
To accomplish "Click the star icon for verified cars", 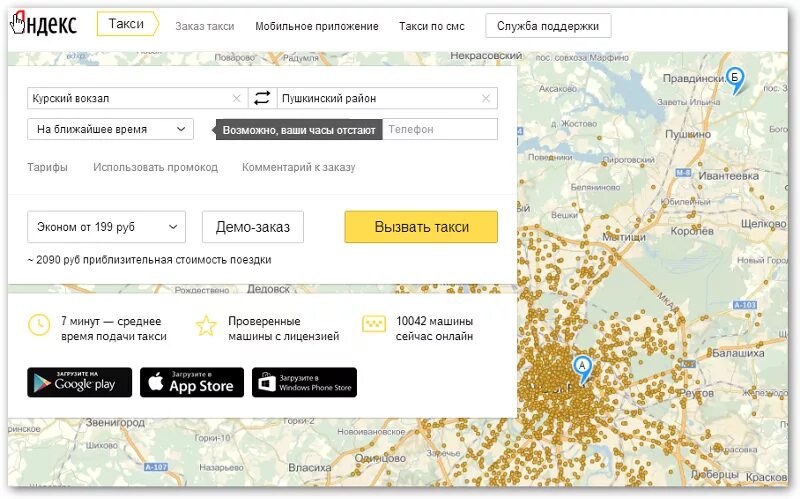I will [x=206, y=326].
